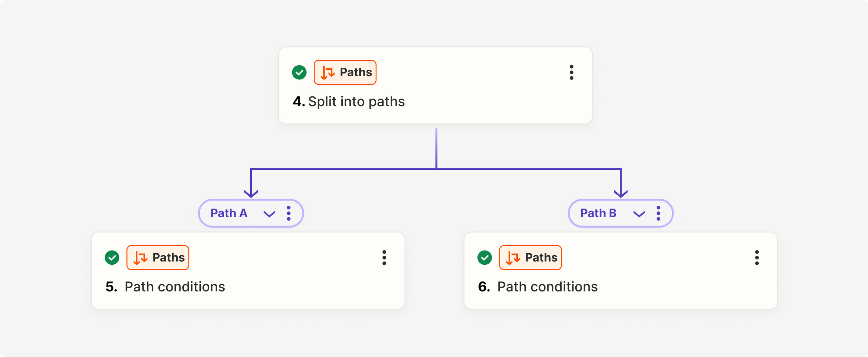Click green checkmark on step 4
Screen dimensions: 868x357
pos(299,73)
